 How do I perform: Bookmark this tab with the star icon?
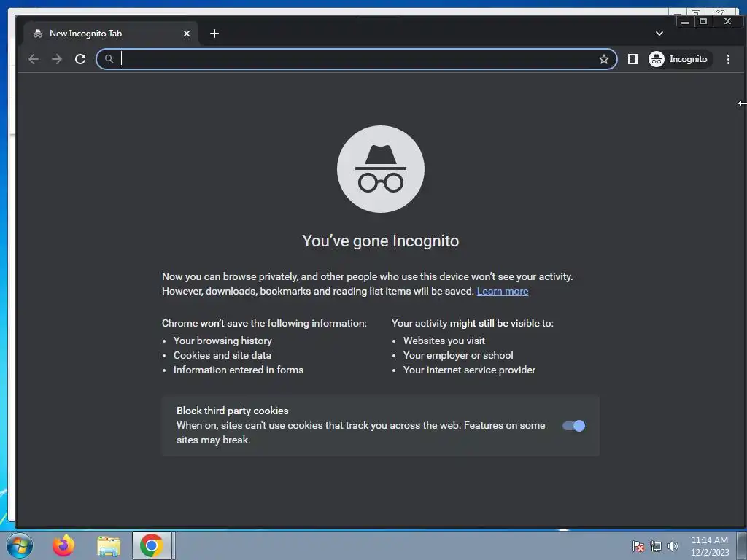point(603,59)
